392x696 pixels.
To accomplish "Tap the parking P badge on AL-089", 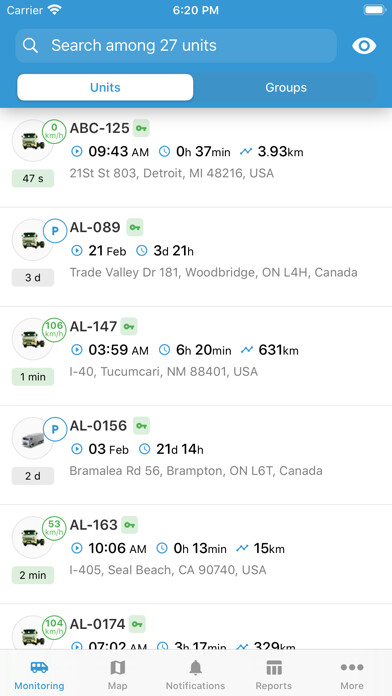I will click(x=55, y=232).
